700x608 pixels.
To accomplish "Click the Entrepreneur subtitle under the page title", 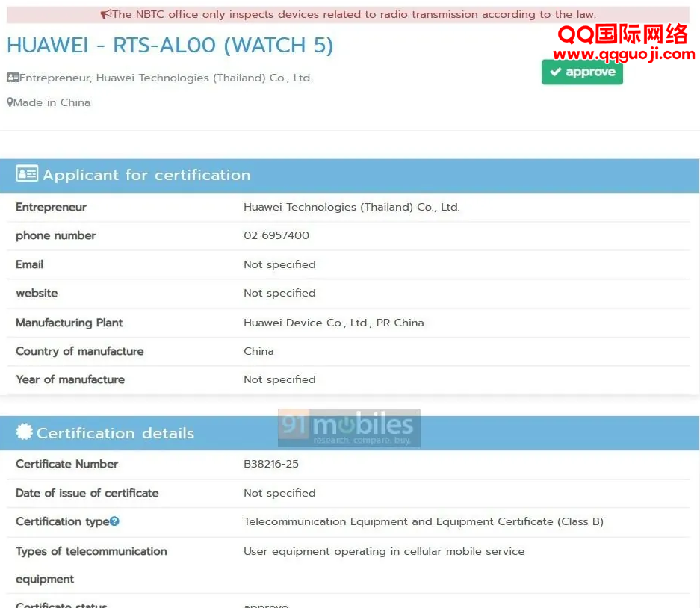I will tap(165, 78).
